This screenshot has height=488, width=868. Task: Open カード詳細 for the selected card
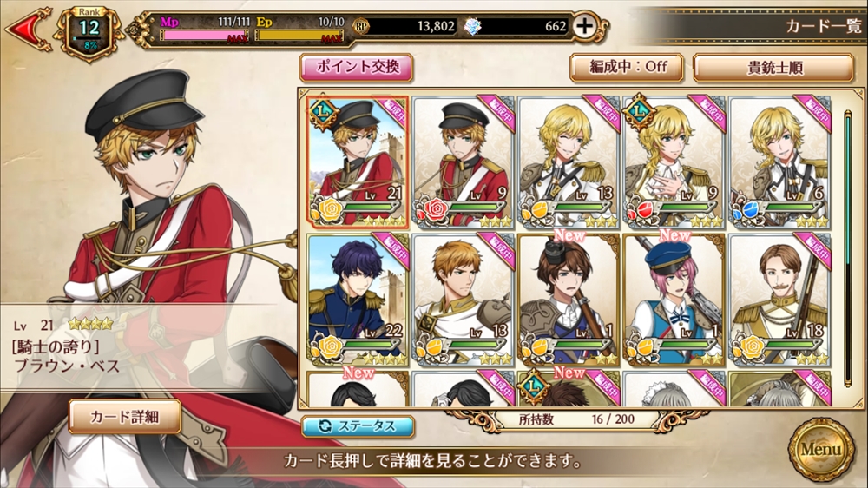[x=124, y=417]
